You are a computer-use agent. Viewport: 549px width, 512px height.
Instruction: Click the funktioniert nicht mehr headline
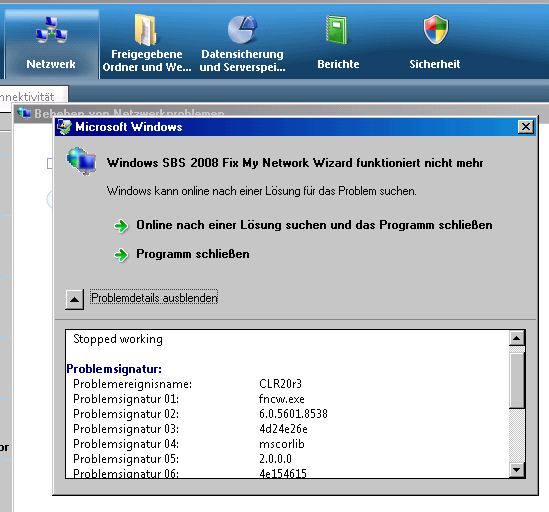(295, 163)
